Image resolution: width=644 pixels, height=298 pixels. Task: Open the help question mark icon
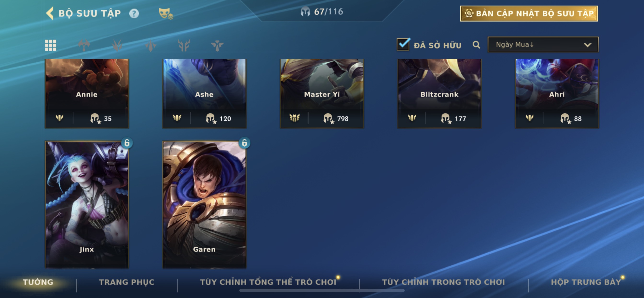pyautogui.click(x=134, y=13)
